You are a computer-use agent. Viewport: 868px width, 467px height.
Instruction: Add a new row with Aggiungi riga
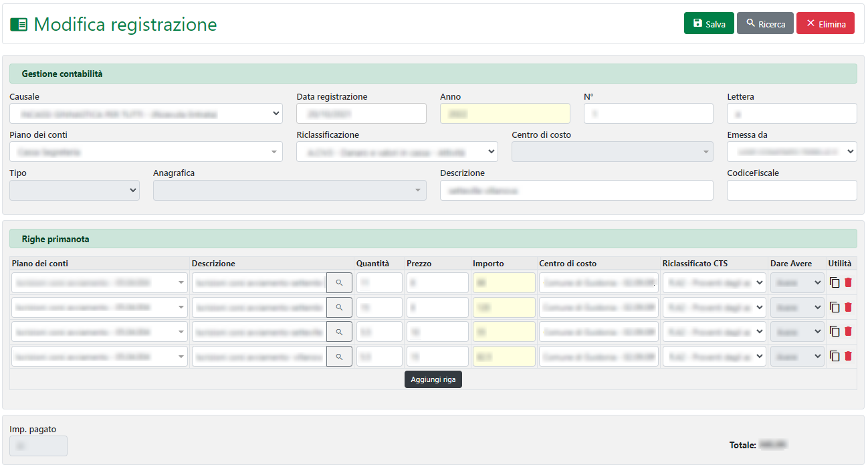tap(433, 379)
